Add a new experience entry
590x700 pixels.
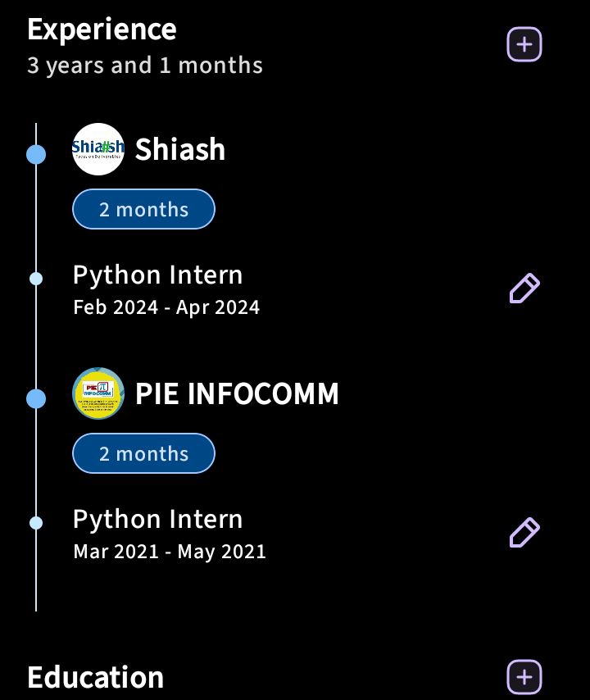tap(524, 44)
